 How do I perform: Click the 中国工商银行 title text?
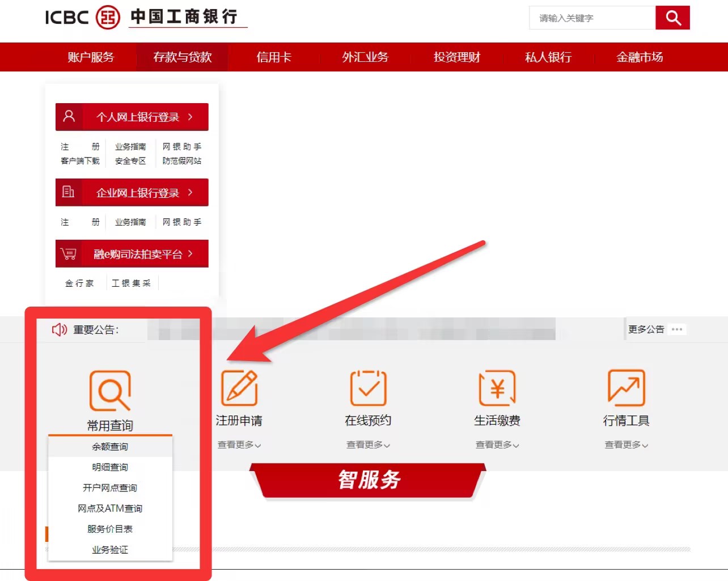184,16
